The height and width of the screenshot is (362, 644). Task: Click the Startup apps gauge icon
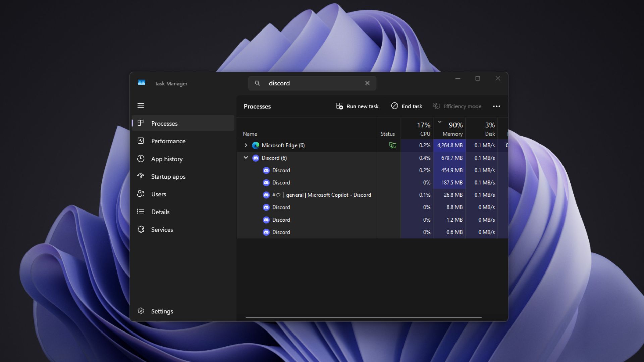pos(141,176)
